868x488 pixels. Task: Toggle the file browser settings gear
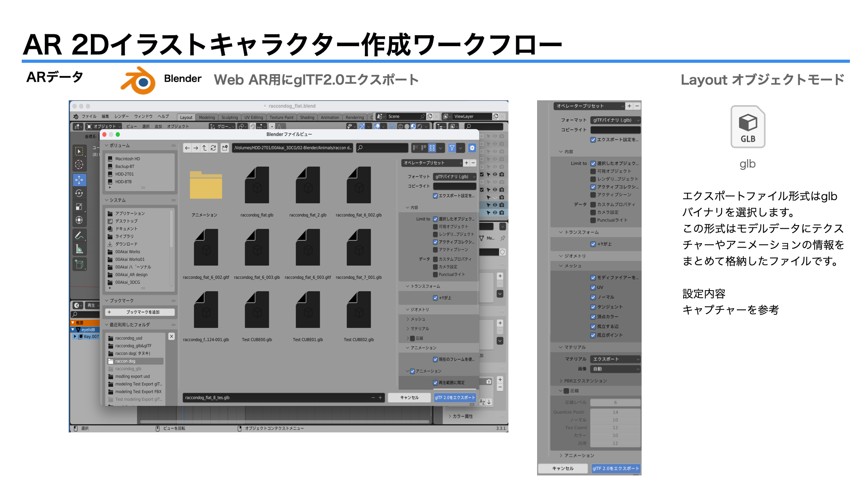click(x=472, y=148)
